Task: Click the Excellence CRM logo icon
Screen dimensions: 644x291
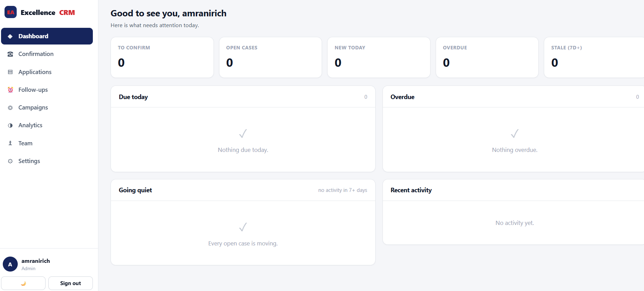Action: click(10, 12)
